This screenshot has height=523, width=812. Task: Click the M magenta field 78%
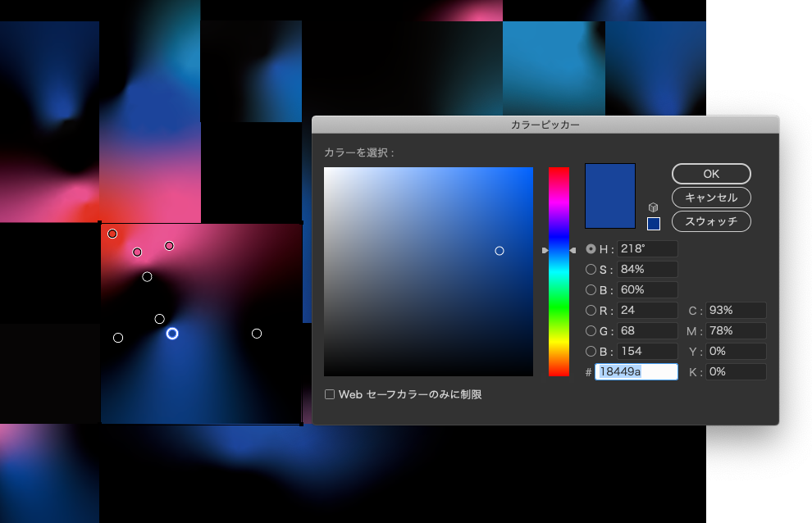(736, 330)
